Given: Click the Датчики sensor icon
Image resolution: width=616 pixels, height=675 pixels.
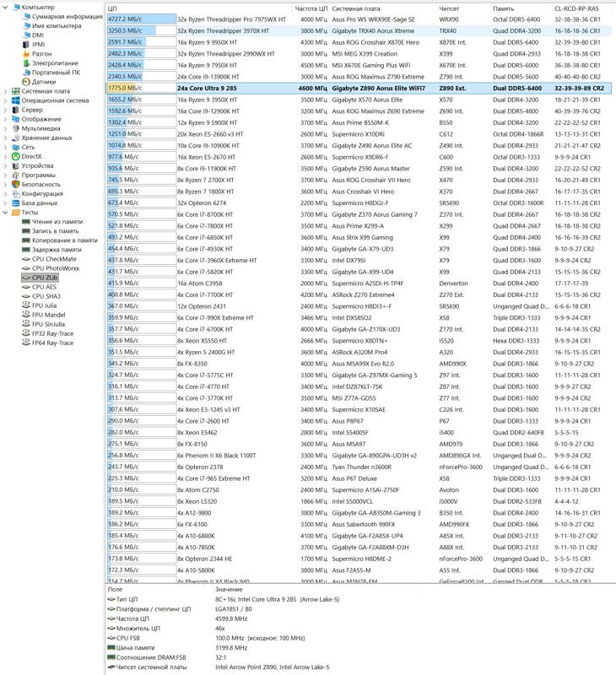Looking at the screenshot, I should click(x=26, y=82).
